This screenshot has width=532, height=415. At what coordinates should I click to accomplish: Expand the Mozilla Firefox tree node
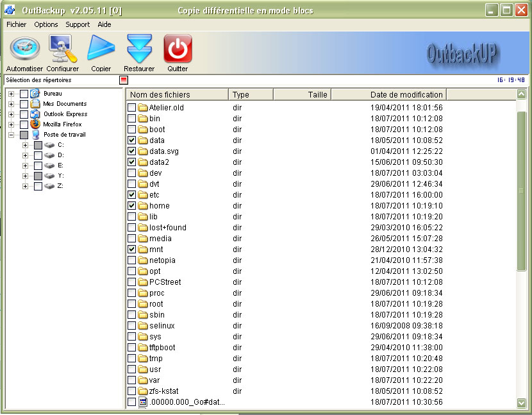click(11, 124)
